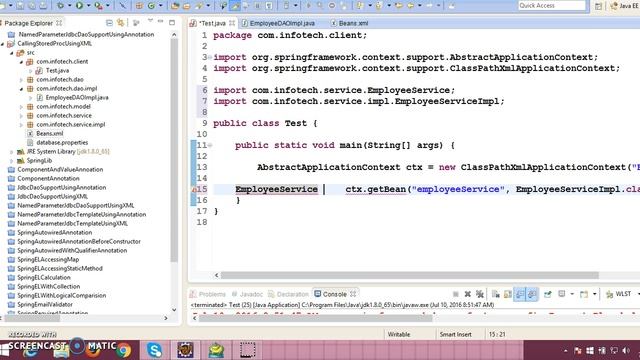The width and height of the screenshot is (640, 360).
Task: Open the Declaration view tab
Action: pos(288,294)
